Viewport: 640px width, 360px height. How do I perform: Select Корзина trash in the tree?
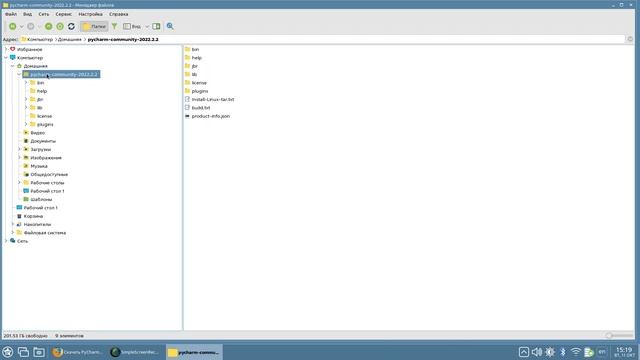coord(33,216)
